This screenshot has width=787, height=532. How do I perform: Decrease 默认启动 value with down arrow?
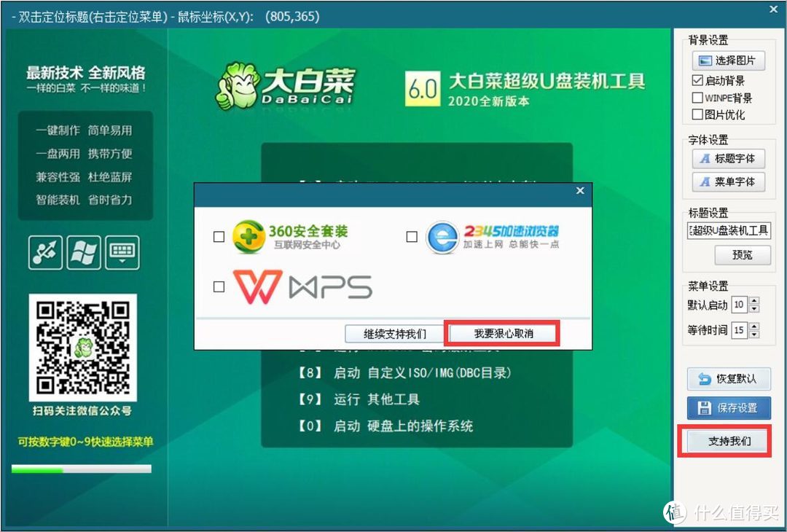click(x=754, y=309)
